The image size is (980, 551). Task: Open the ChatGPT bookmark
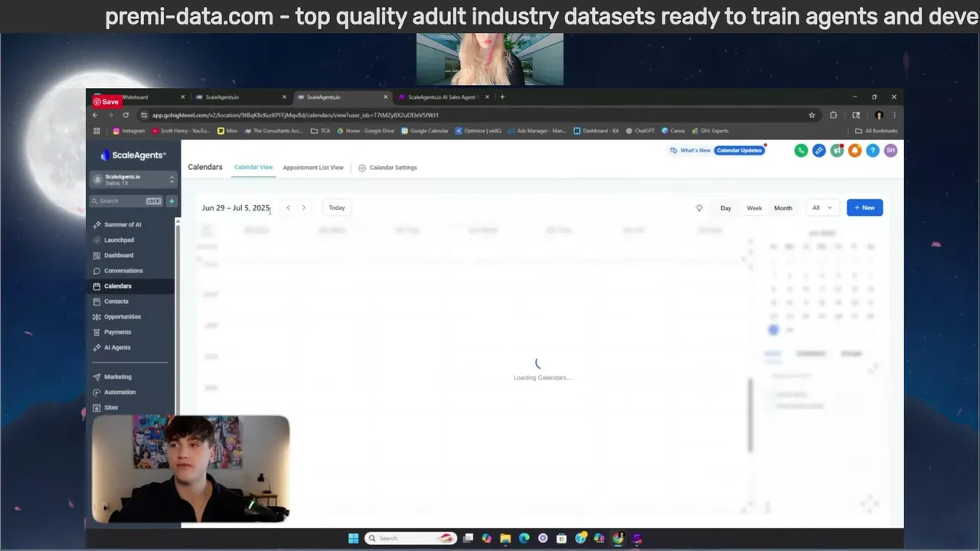tap(640, 131)
